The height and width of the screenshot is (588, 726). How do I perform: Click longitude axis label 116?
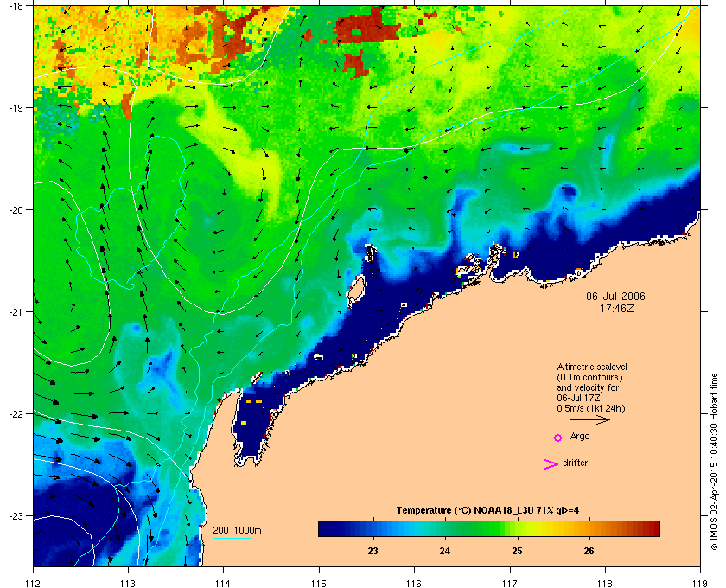[414, 584]
